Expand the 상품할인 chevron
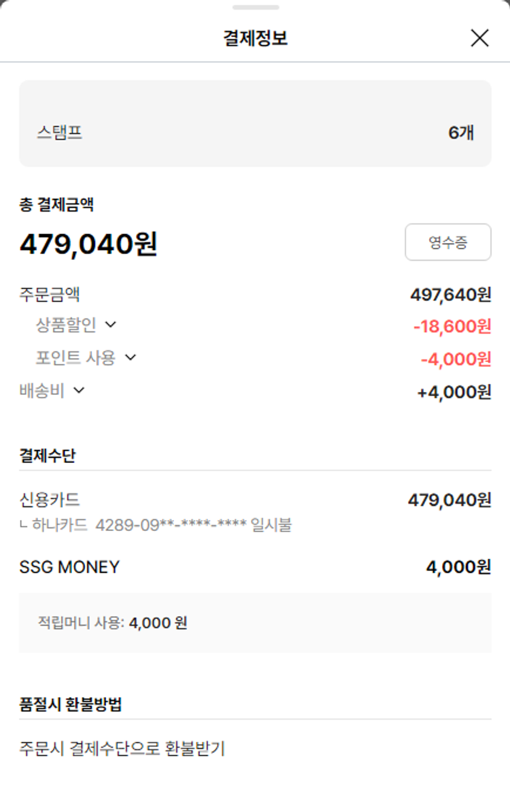Image resolution: width=510 pixels, height=812 pixels. coord(111,325)
